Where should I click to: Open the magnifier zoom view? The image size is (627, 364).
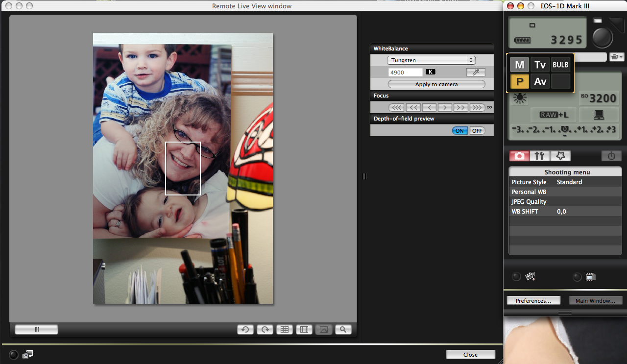click(343, 330)
